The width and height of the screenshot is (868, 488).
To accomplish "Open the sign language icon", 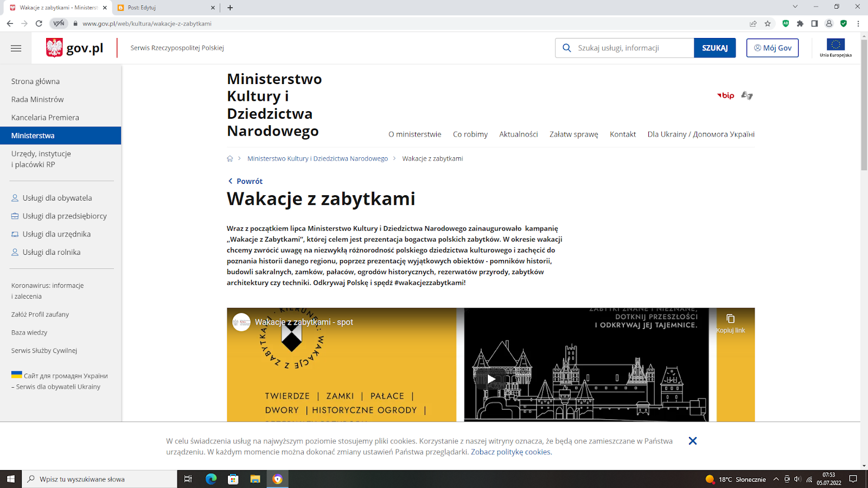I will (x=747, y=95).
